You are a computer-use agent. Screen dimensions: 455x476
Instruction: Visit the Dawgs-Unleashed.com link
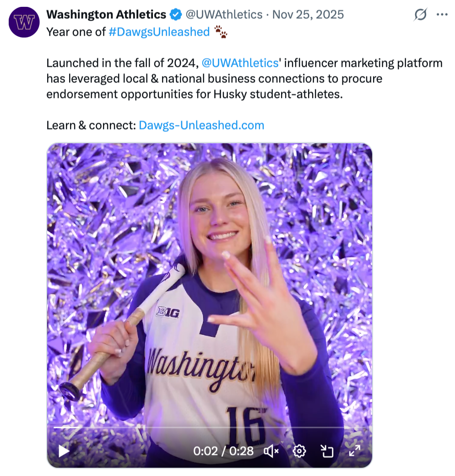(201, 125)
